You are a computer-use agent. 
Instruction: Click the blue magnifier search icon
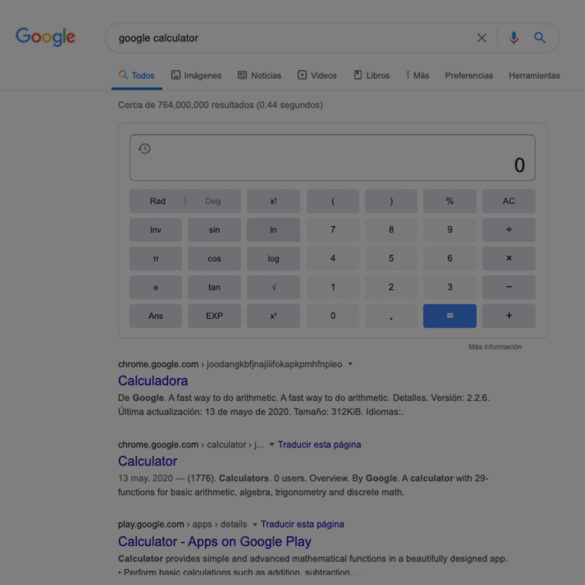tap(539, 38)
